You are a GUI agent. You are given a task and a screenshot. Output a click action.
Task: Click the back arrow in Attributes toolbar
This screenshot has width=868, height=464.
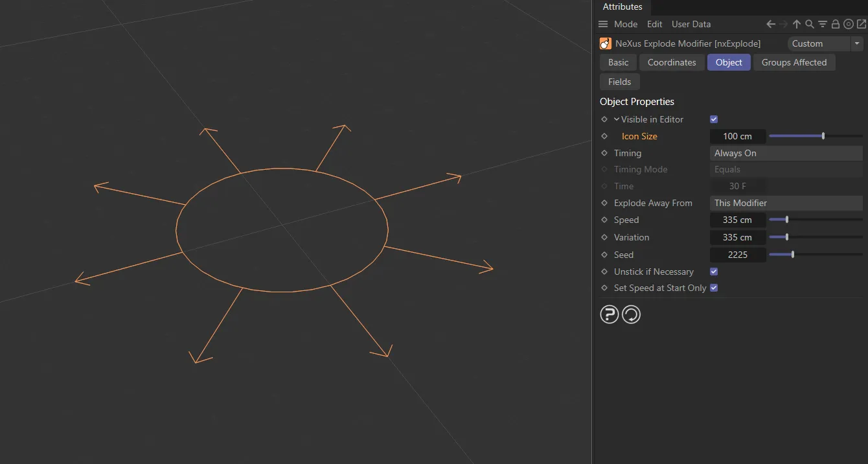coord(771,24)
